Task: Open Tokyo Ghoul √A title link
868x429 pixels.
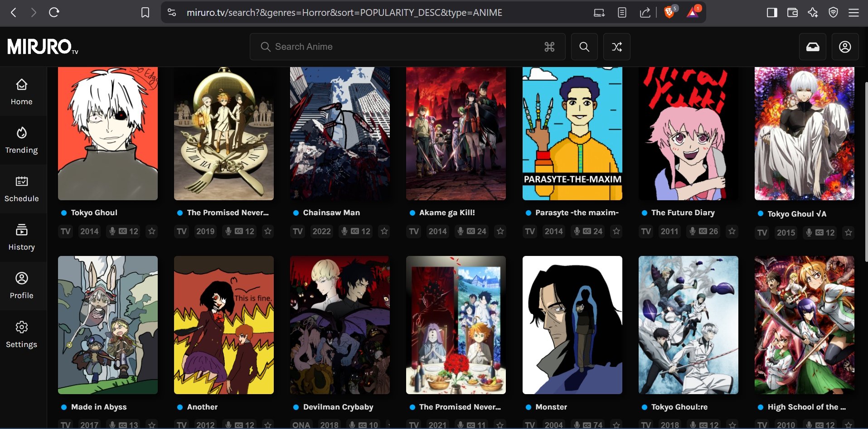Action: point(797,214)
